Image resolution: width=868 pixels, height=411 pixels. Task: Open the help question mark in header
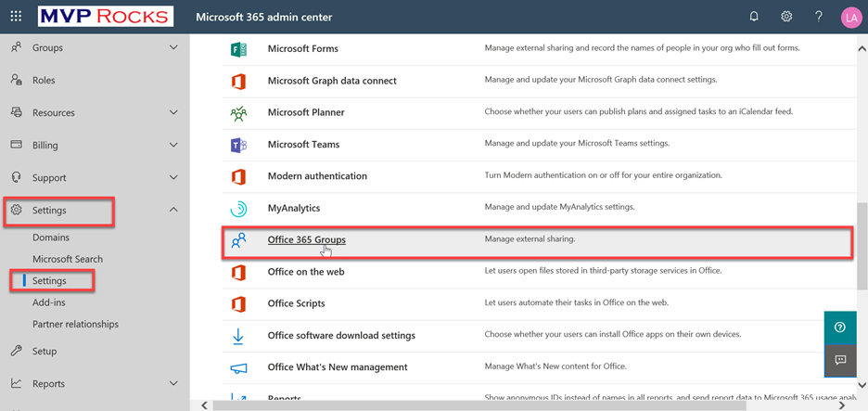coord(819,17)
